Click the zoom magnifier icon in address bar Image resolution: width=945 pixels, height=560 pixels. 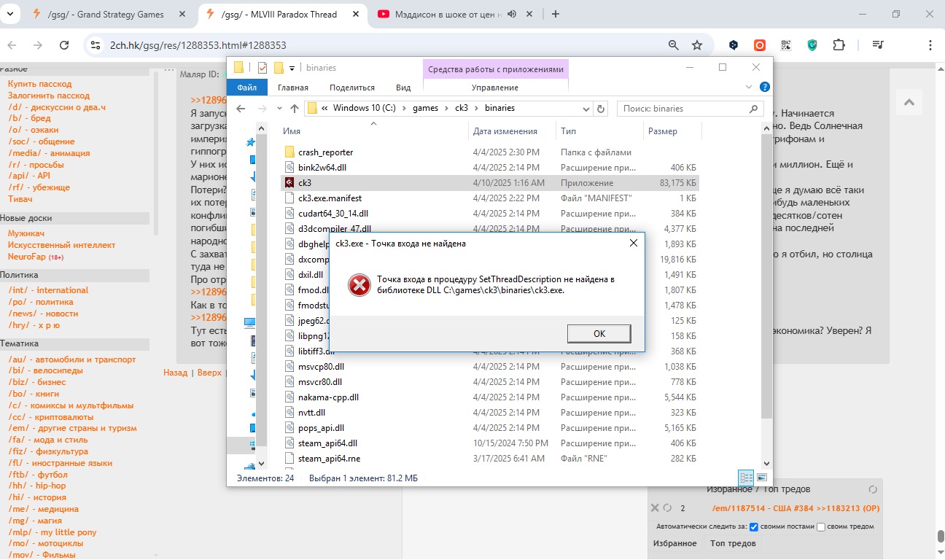[x=674, y=45]
